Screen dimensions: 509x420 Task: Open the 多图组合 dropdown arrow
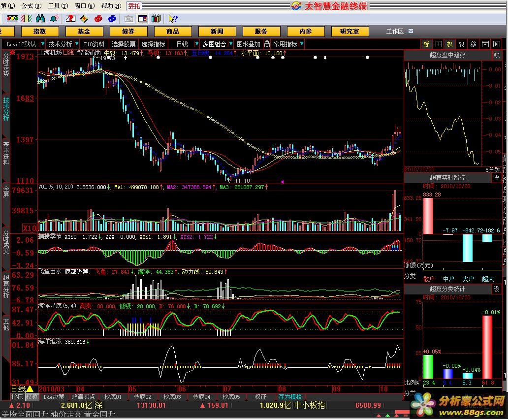click(231, 43)
